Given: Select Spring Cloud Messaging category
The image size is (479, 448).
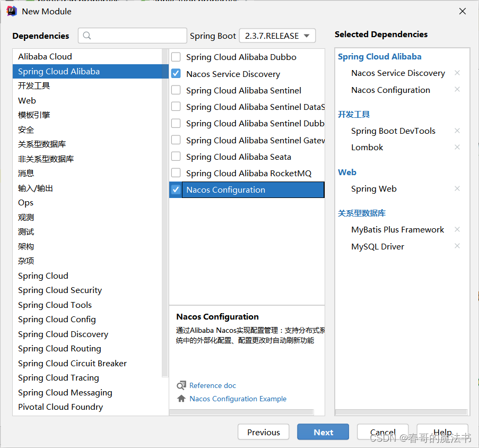Looking at the screenshot, I should pyautogui.click(x=88, y=392).
